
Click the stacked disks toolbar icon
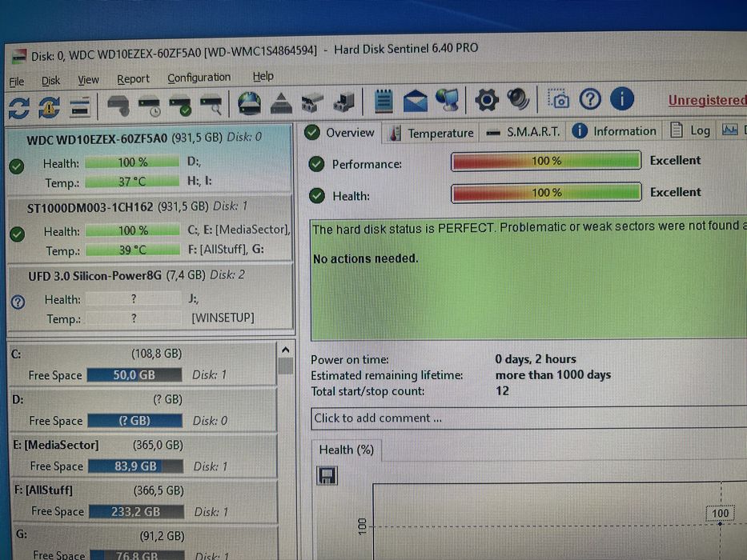pyautogui.click(x=312, y=103)
